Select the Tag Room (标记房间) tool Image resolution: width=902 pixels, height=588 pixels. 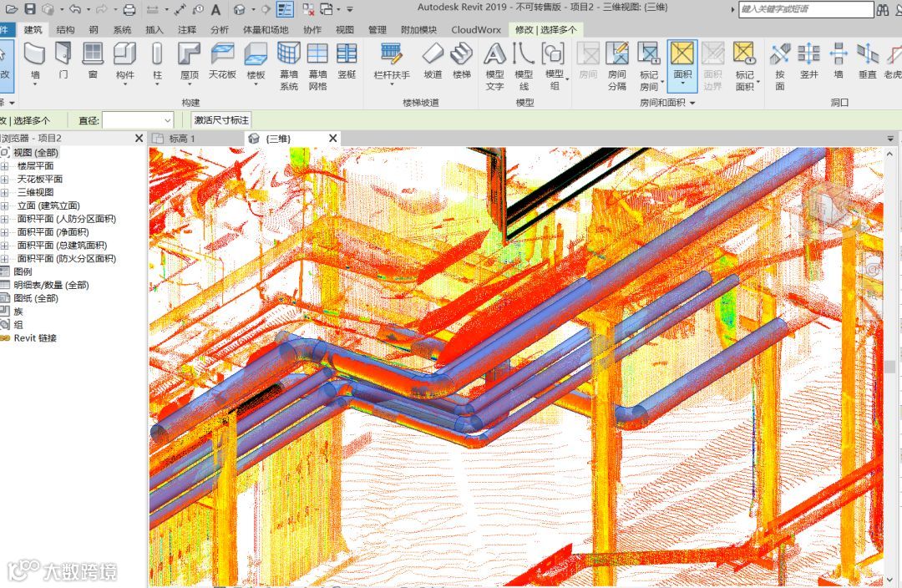click(x=649, y=66)
